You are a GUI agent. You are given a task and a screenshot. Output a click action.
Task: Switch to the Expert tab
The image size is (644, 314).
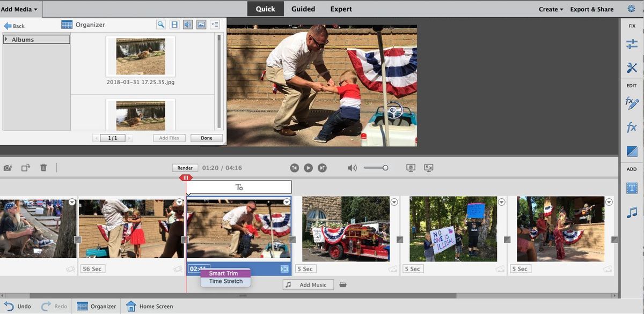click(341, 9)
